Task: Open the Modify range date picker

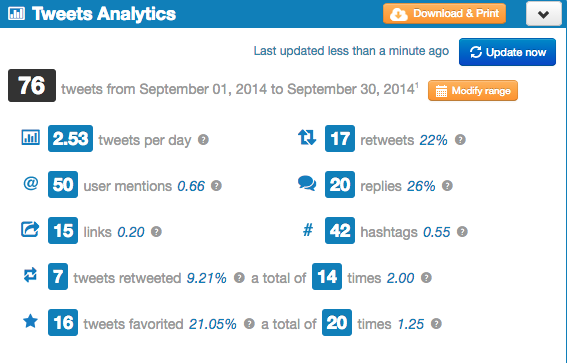Action: [473, 91]
